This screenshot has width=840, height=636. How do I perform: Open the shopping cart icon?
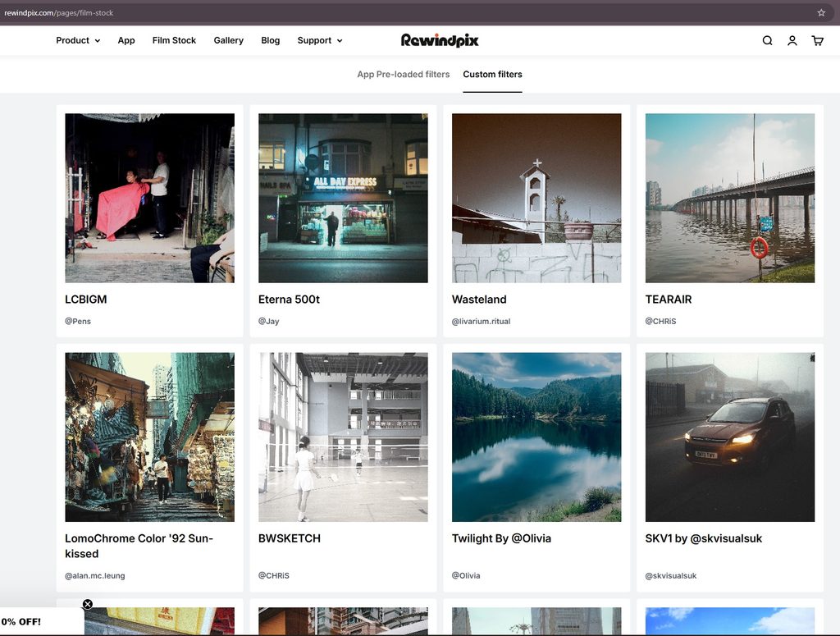click(x=818, y=41)
